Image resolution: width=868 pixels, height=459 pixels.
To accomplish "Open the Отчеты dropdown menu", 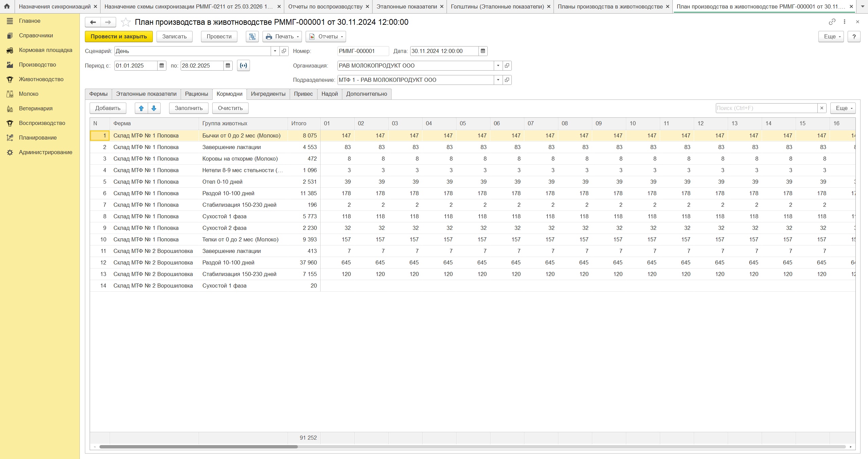I will (325, 37).
